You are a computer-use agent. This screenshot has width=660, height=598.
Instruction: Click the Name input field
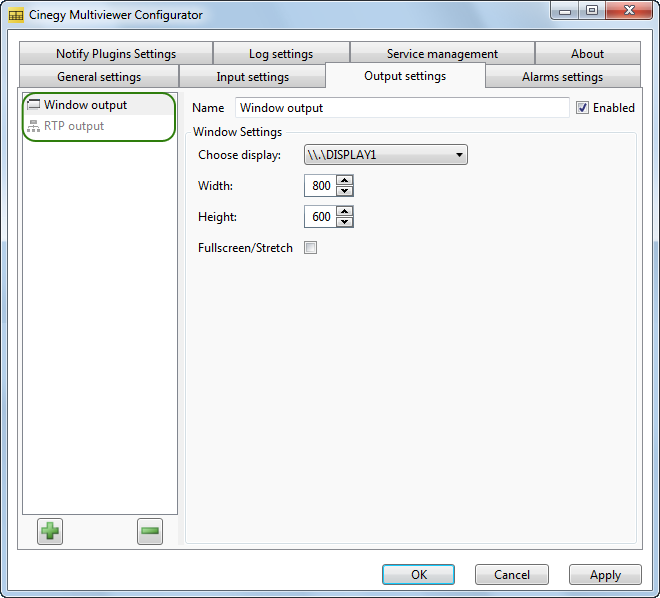pyautogui.click(x=402, y=108)
